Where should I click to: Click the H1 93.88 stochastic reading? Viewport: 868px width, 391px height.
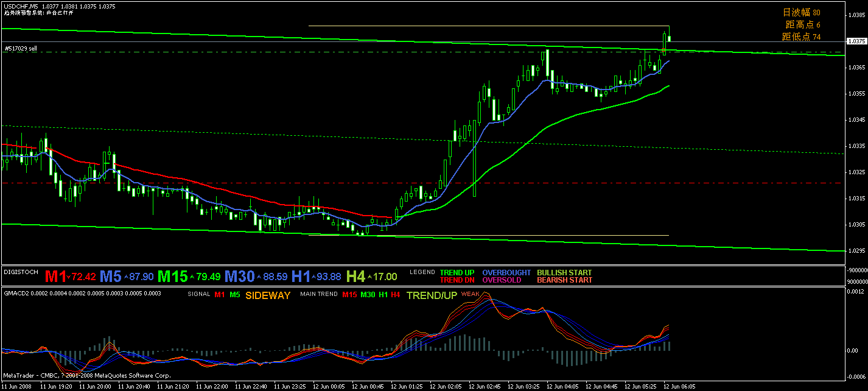[316, 277]
